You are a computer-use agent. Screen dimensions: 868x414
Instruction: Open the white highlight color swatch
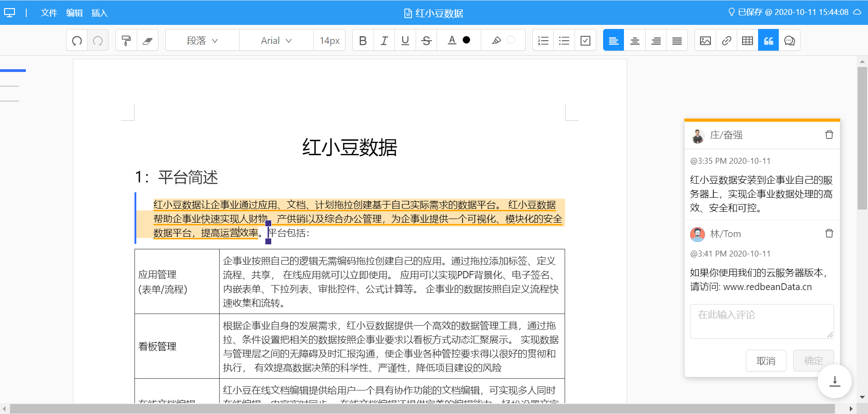(511, 40)
